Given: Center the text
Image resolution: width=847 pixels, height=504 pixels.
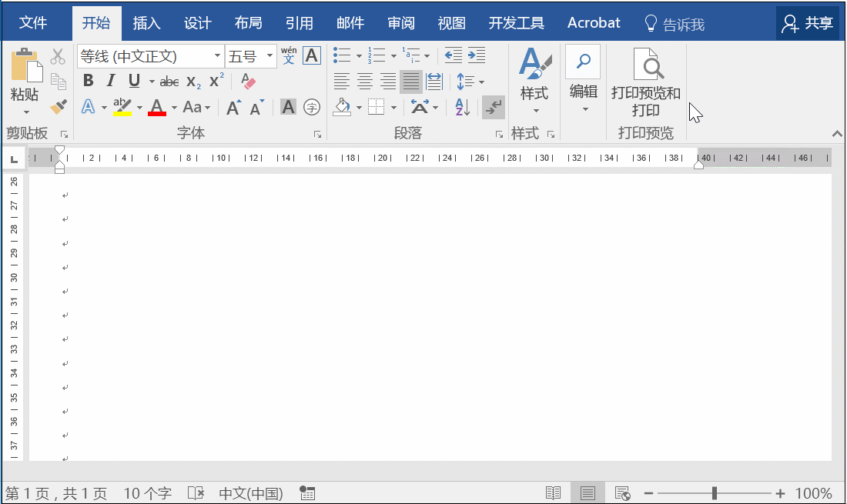Looking at the screenshot, I should [x=365, y=82].
